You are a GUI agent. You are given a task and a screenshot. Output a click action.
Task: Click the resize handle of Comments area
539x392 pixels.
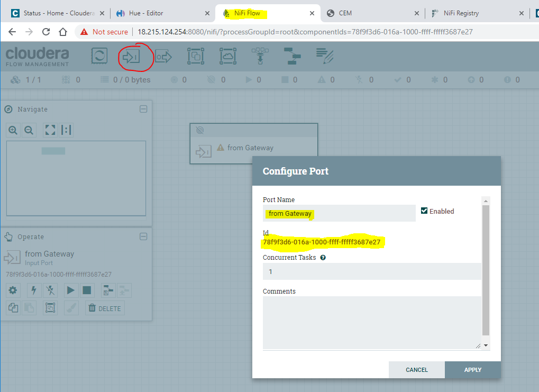pyautogui.click(x=478, y=346)
